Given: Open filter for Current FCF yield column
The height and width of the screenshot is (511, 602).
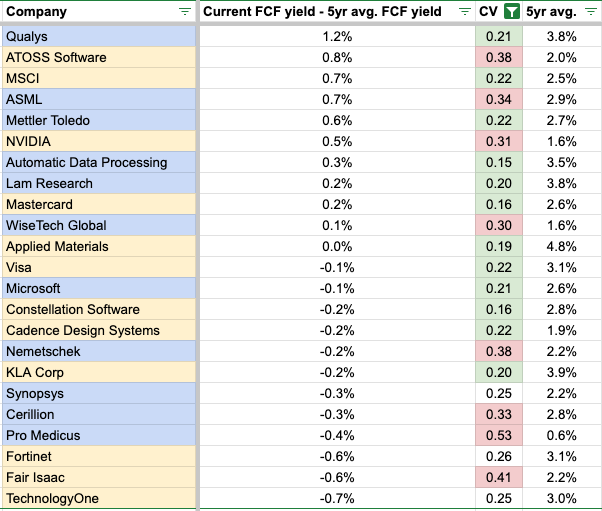Looking at the screenshot, I should (x=465, y=12).
